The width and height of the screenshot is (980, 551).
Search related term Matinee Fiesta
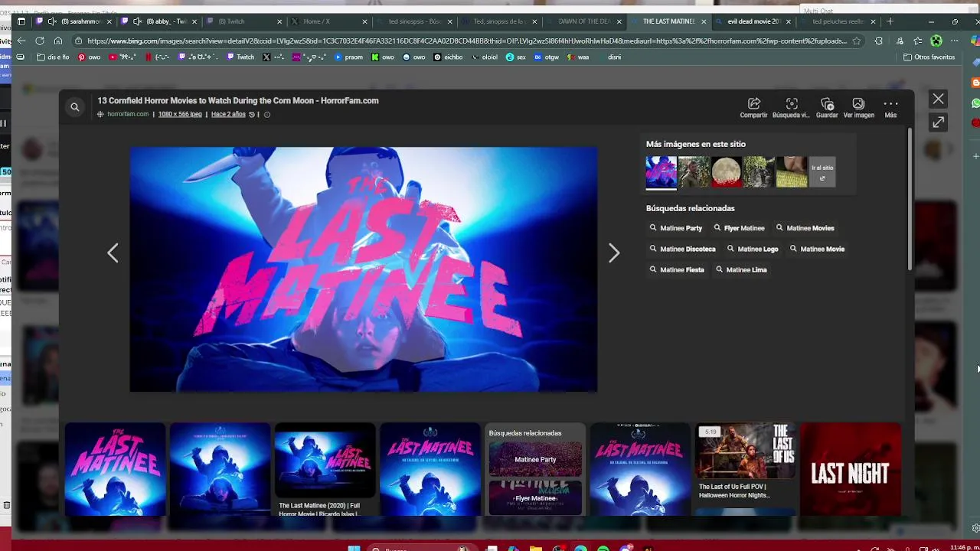pyautogui.click(x=676, y=269)
